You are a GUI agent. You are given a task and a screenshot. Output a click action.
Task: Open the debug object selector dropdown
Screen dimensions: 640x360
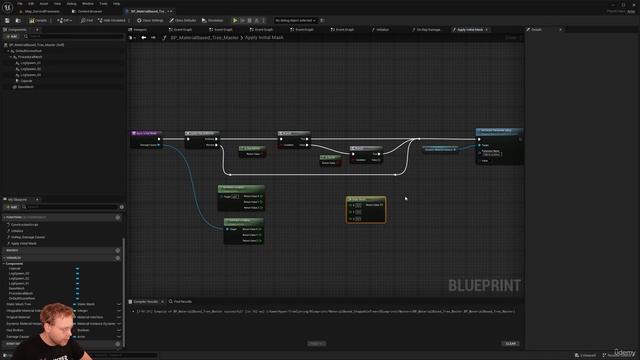(296, 20)
